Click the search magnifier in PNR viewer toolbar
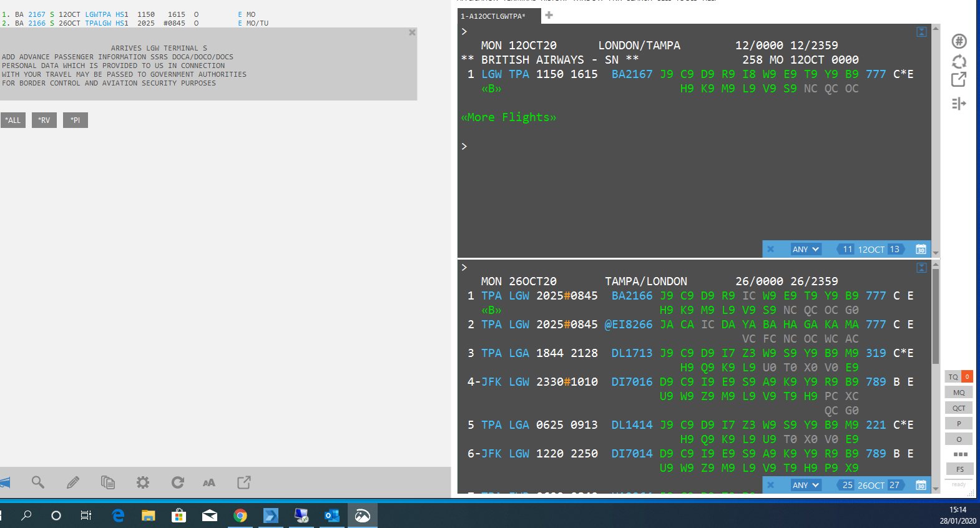Screen dimensions: 980x528 click(x=38, y=482)
